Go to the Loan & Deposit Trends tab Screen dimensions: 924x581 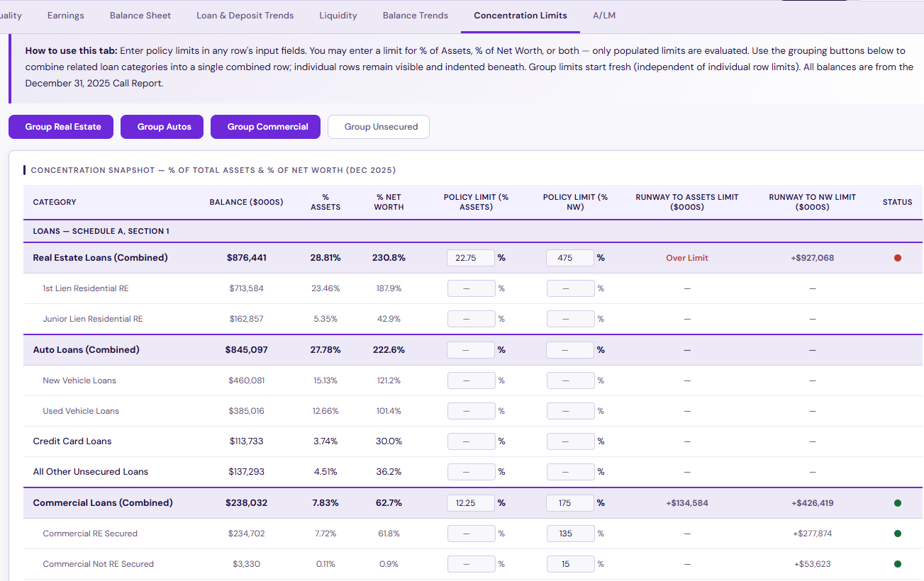[x=245, y=16]
